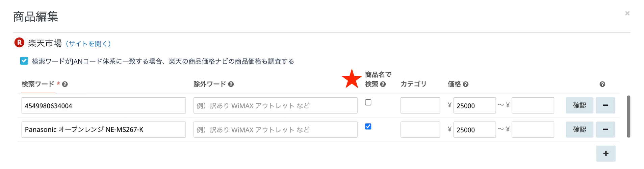This screenshot has width=644, height=169.
Task: Click help icon beside 除外ワード label
Action: [x=231, y=84]
